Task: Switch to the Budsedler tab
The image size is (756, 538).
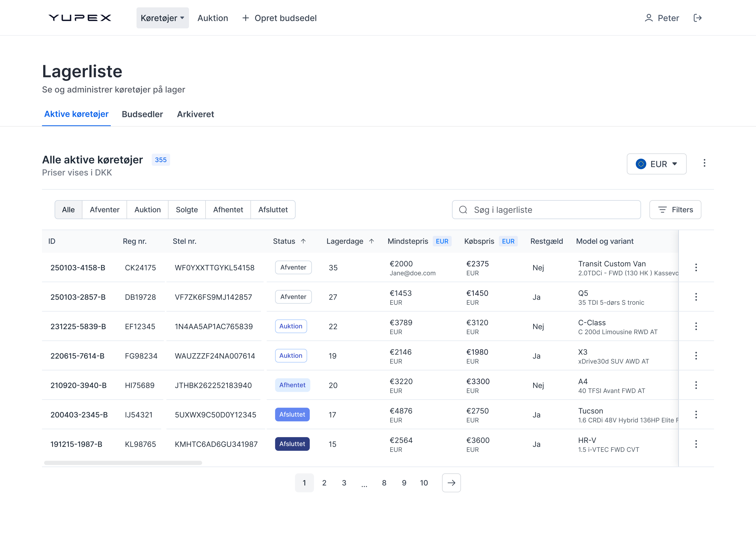Action: pos(142,114)
